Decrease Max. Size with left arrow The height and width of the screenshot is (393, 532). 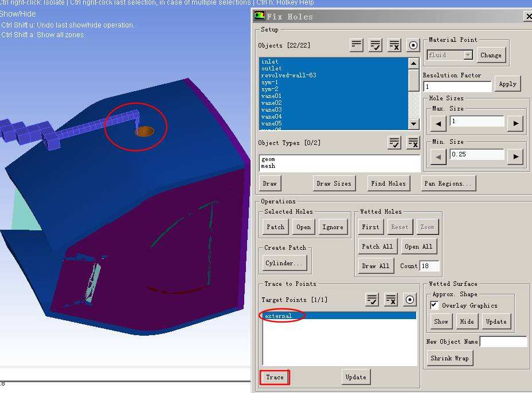point(438,123)
